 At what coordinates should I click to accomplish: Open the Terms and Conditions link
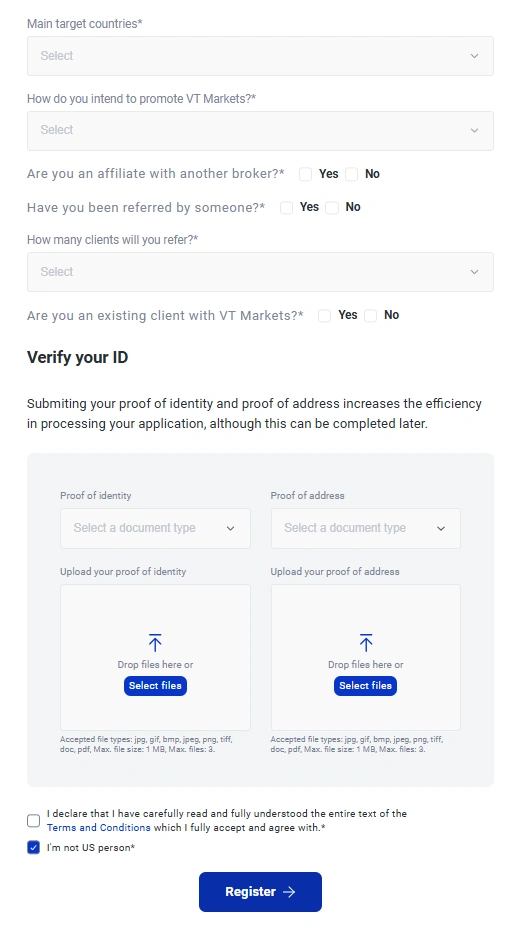click(99, 827)
